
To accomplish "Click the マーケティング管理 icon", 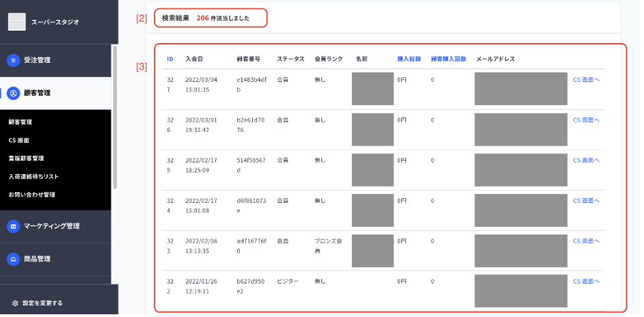I will click(x=13, y=226).
